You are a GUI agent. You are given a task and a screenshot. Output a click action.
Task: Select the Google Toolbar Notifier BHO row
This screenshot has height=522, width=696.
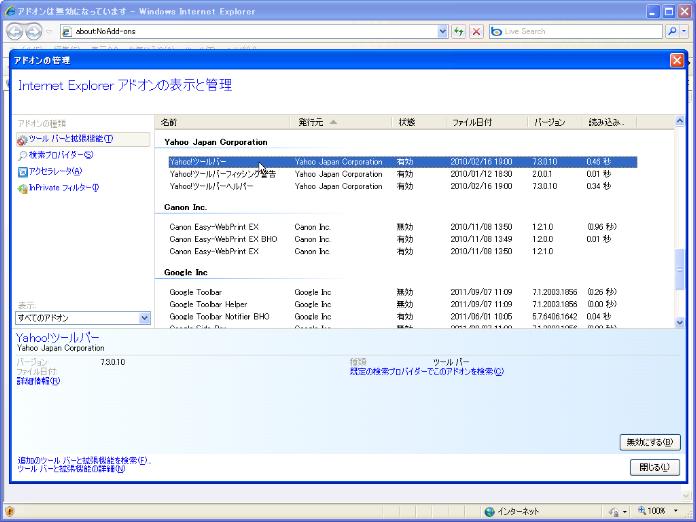coord(403,317)
